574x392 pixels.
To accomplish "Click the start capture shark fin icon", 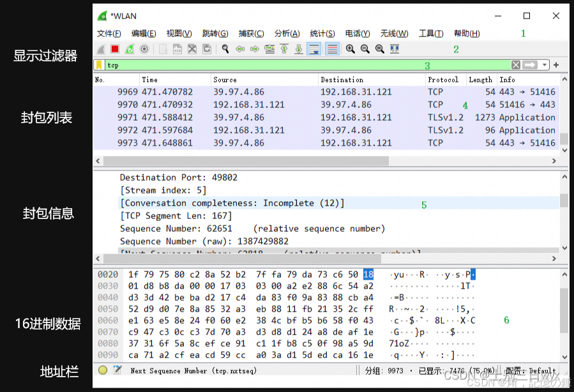I will point(102,49).
